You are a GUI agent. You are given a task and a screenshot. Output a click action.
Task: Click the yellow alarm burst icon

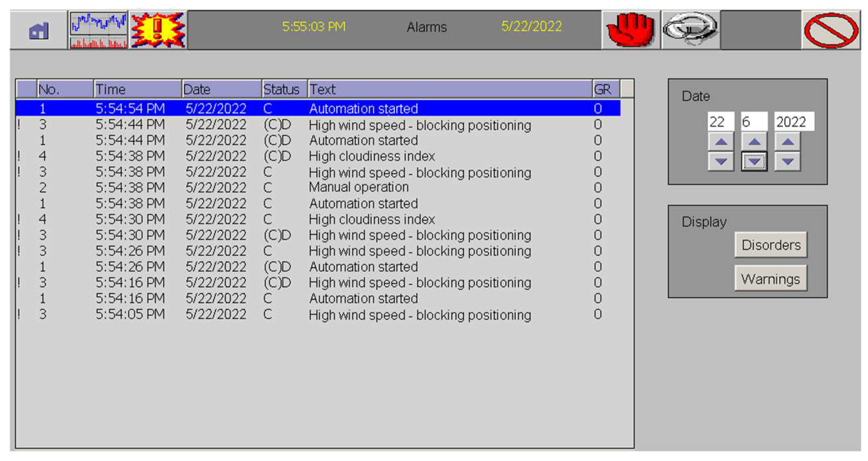coord(158,30)
